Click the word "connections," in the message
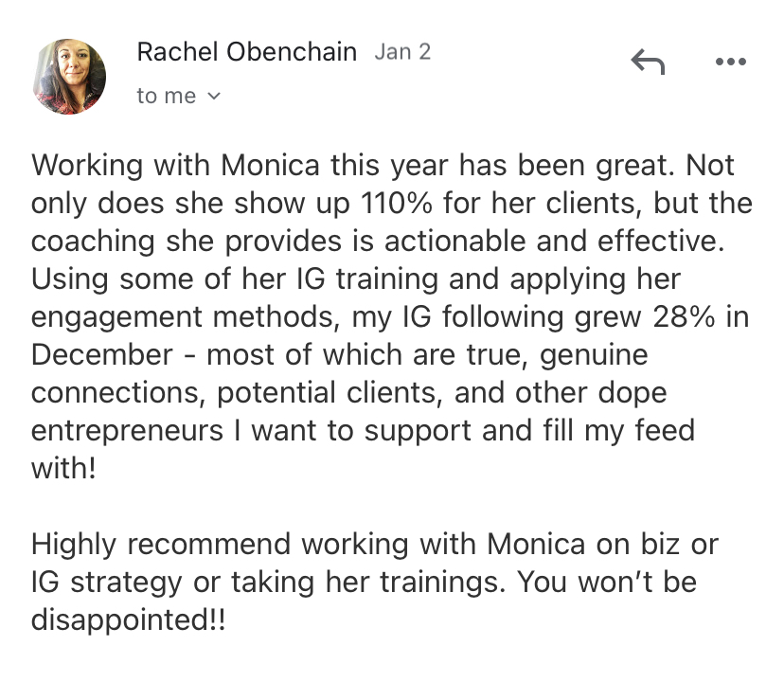The width and height of the screenshot is (784, 700). click(118, 393)
